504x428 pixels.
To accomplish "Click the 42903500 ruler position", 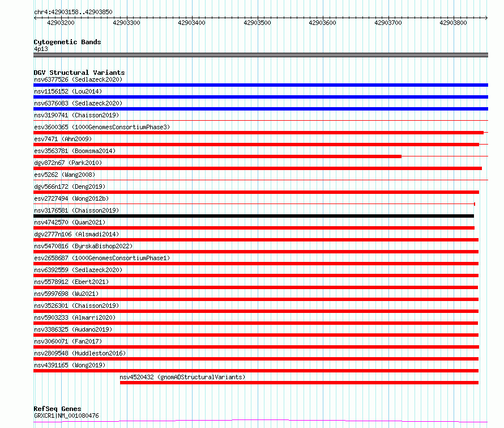I will [257, 23].
